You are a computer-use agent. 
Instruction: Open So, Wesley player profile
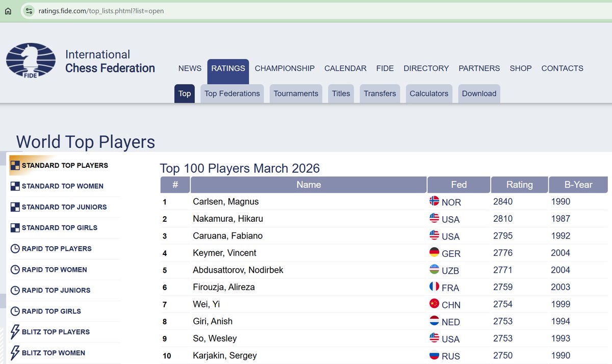215,339
